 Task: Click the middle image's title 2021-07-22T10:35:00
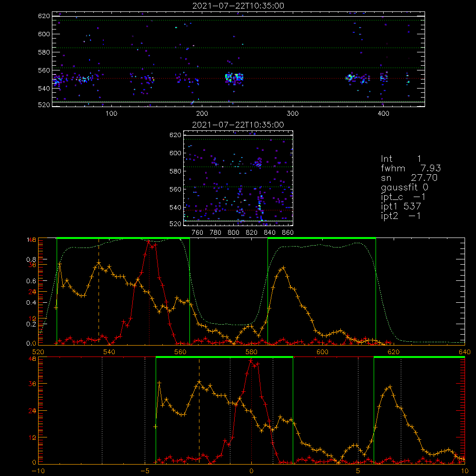(238, 125)
